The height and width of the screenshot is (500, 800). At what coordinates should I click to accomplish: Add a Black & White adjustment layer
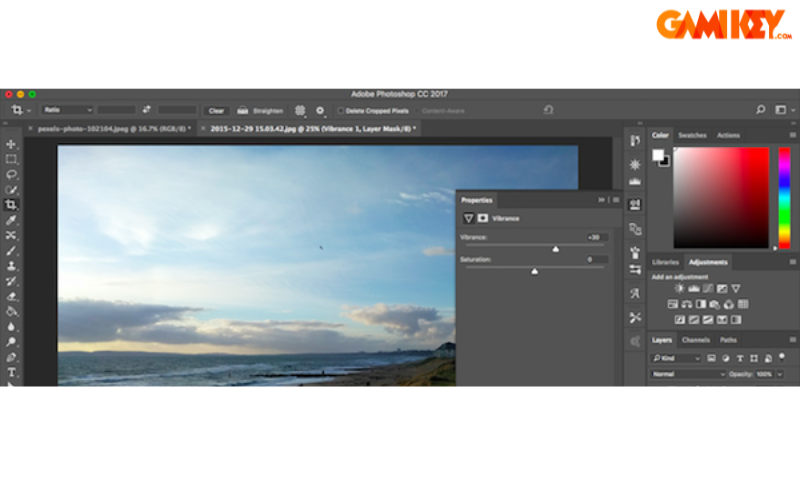[701, 305]
